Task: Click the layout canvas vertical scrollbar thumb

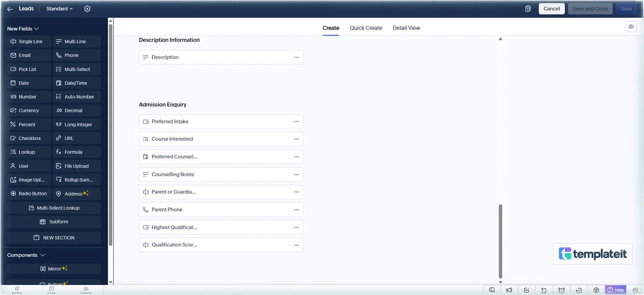Action: (x=500, y=241)
